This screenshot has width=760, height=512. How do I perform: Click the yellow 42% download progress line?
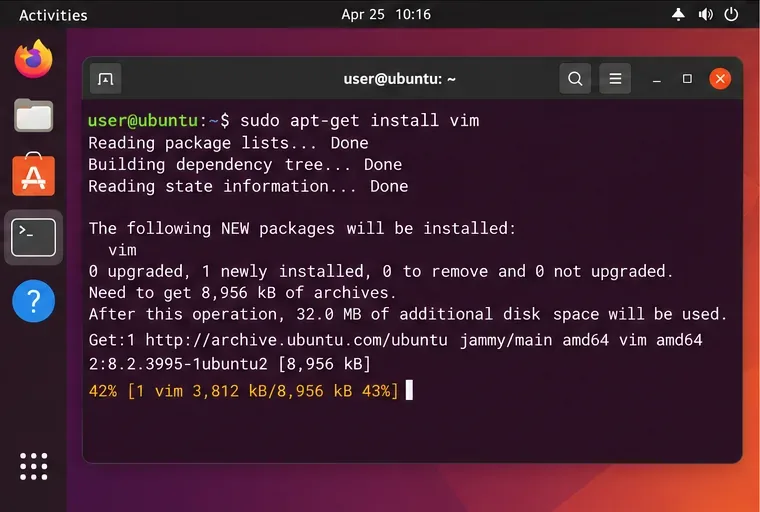tap(243, 391)
